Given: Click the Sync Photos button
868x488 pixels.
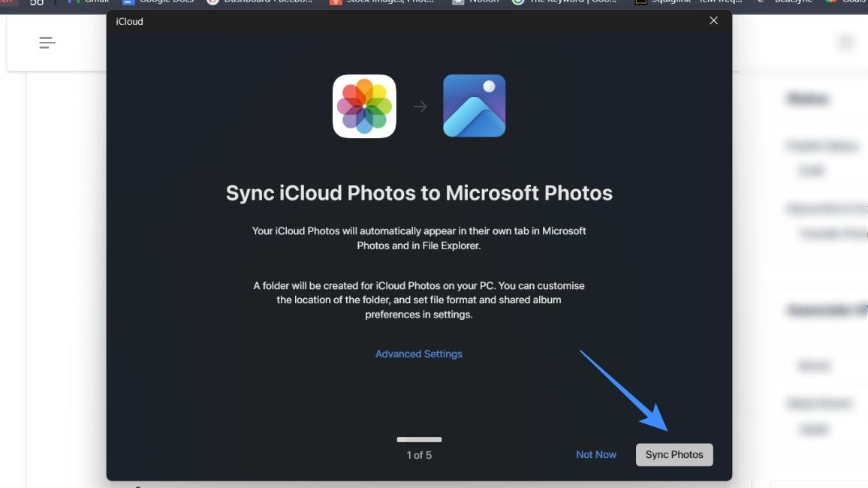Looking at the screenshot, I should (674, 454).
